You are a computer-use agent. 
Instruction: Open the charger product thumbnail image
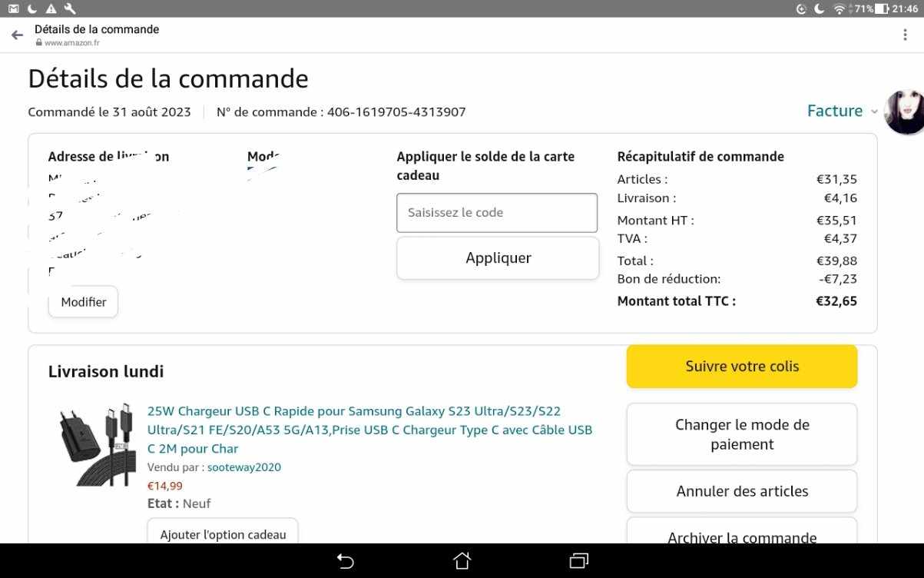[94, 443]
